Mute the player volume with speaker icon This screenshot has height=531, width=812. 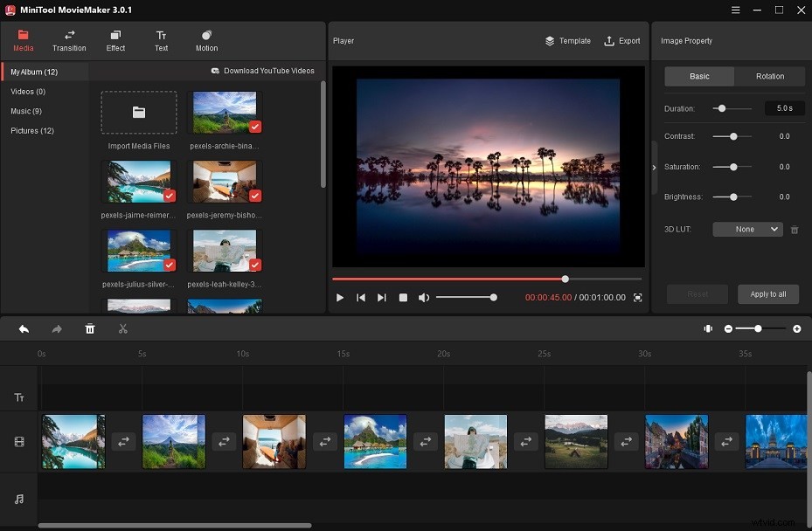point(424,297)
